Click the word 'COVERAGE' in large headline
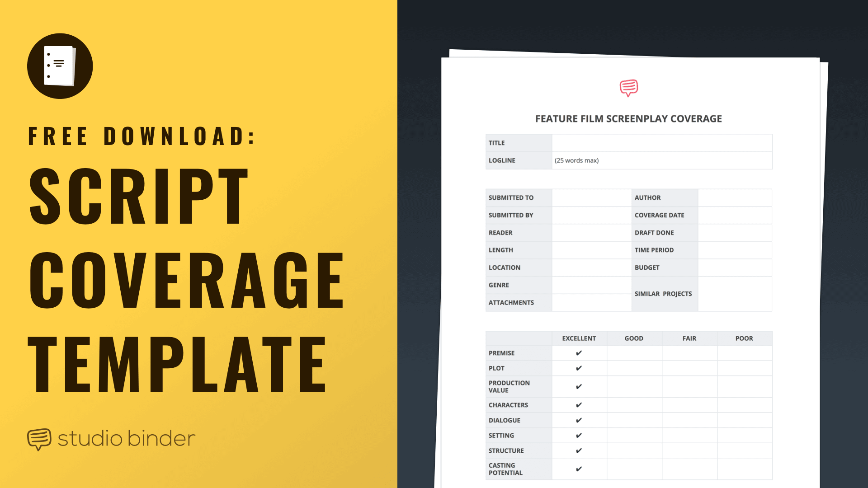 187,280
